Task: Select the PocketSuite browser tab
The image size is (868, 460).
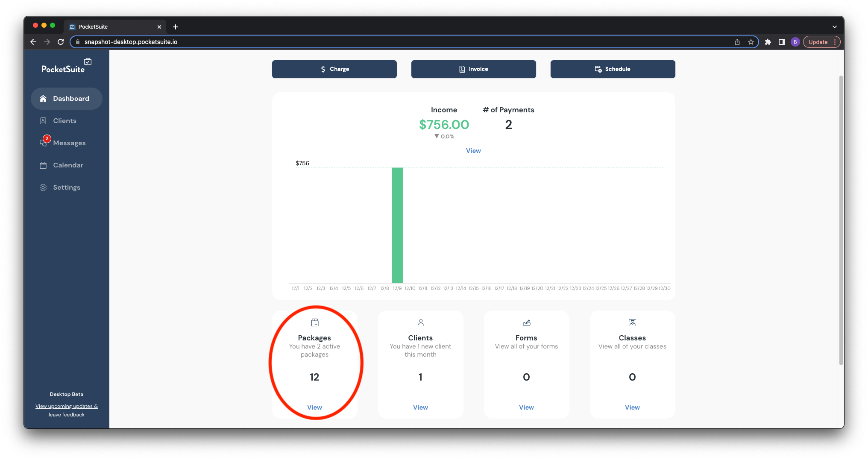Action: (x=114, y=27)
